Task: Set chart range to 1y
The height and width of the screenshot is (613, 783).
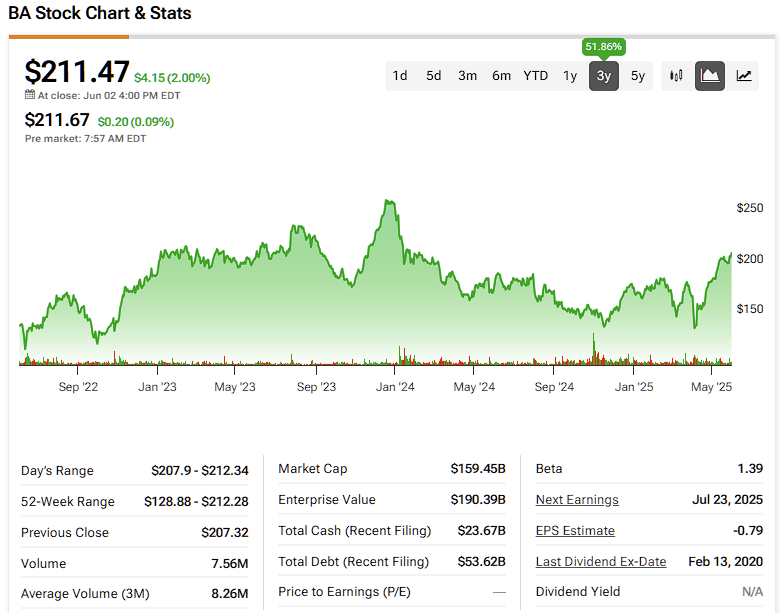Action: [570, 76]
